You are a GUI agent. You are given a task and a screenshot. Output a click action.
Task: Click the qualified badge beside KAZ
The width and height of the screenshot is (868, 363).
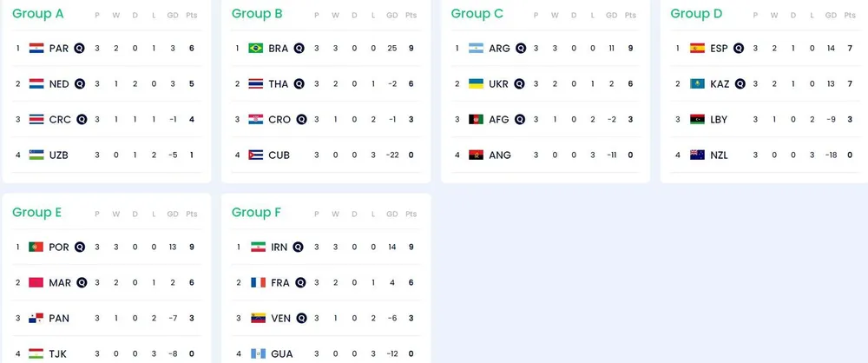click(x=740, y=84)
